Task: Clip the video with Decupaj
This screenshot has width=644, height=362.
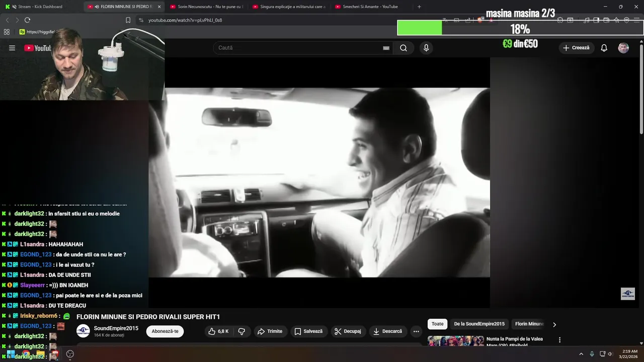Action: click(x=348, y=331)
